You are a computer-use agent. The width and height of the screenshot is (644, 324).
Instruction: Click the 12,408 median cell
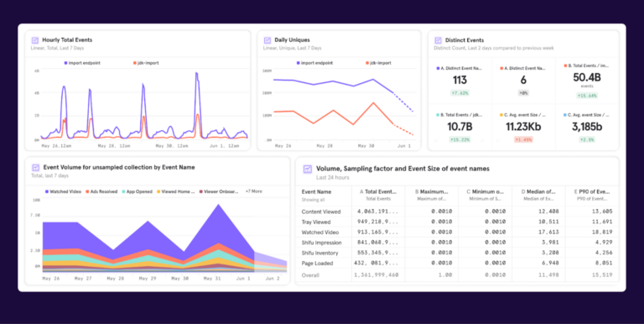tap(548, 212)
